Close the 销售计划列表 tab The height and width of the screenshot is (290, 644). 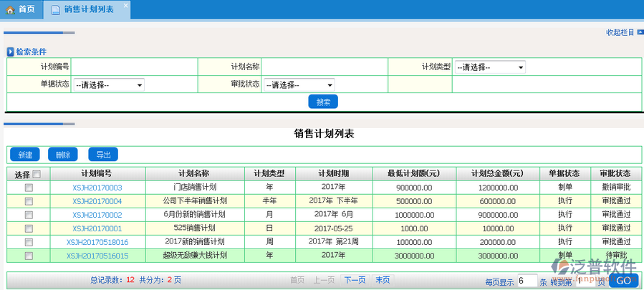[125, 6]
